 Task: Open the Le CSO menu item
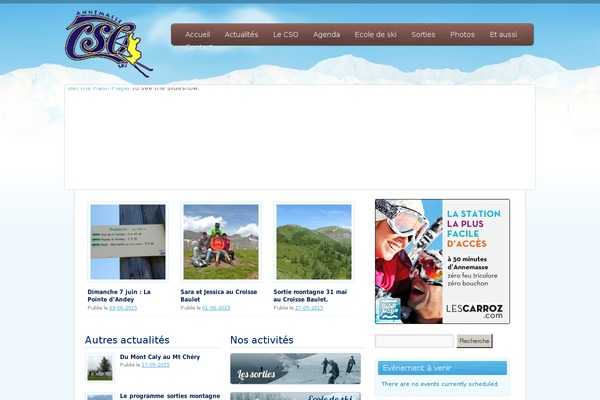point(285,34)
